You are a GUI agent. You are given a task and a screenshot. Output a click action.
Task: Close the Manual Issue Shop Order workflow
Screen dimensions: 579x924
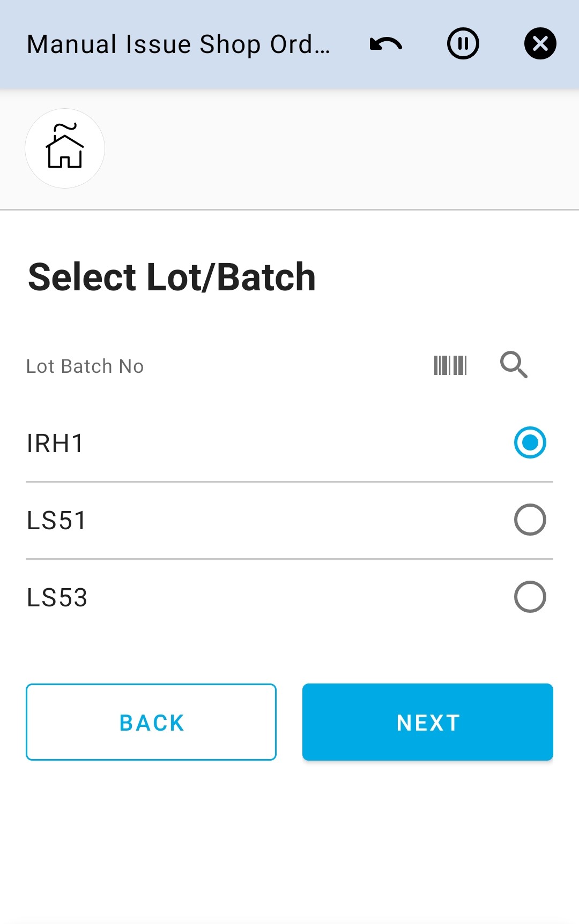(x=539, y=44)
